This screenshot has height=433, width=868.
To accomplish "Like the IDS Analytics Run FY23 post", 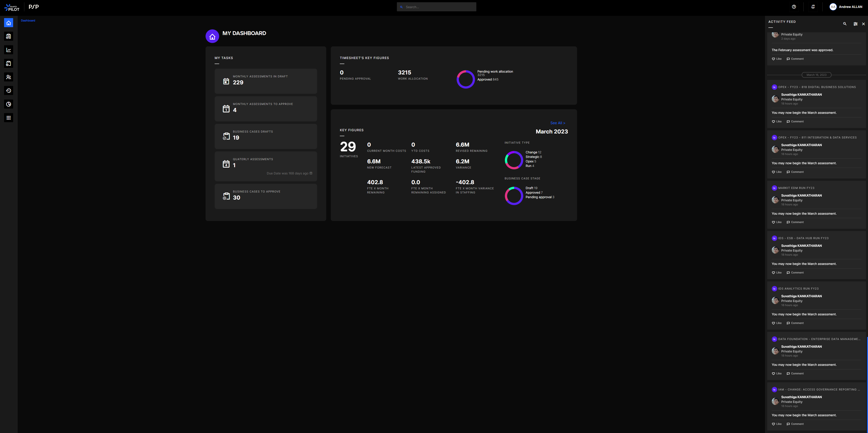I will point(776,323).
